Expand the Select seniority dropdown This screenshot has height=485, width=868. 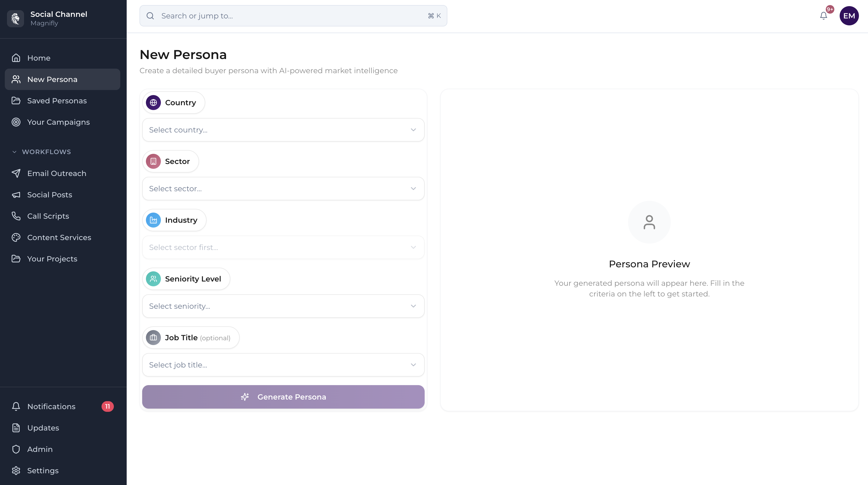point(283,306)
